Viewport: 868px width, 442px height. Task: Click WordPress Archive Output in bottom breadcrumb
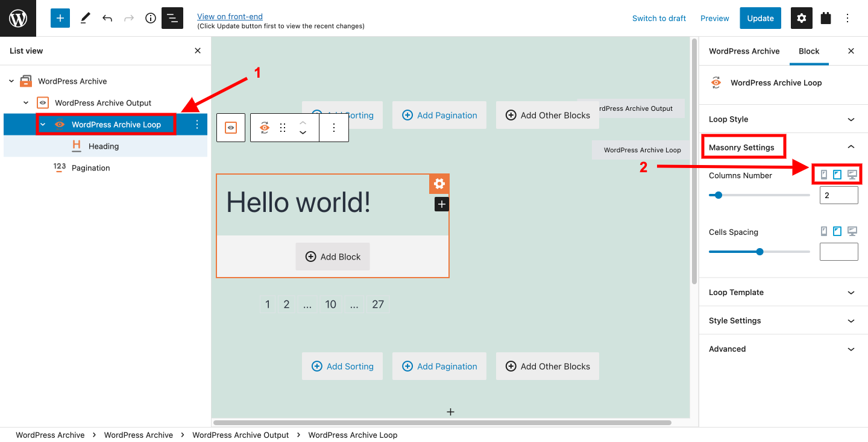241,435
